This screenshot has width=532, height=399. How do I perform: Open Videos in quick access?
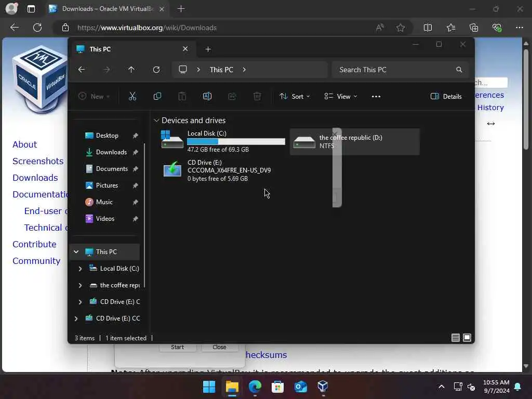click(106, 219)
